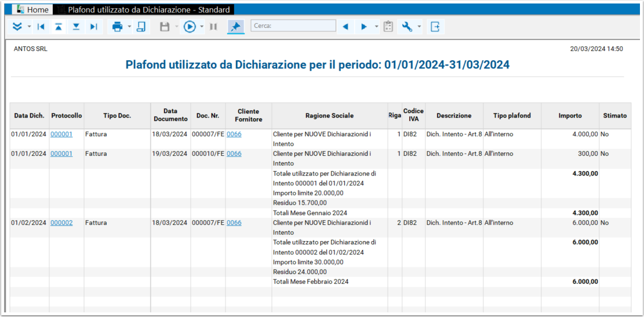Click Totali Mese Gennaio 2024 row
Image resolution: width=644 pixels, height=317 pixels.
[x=310, y=213]
